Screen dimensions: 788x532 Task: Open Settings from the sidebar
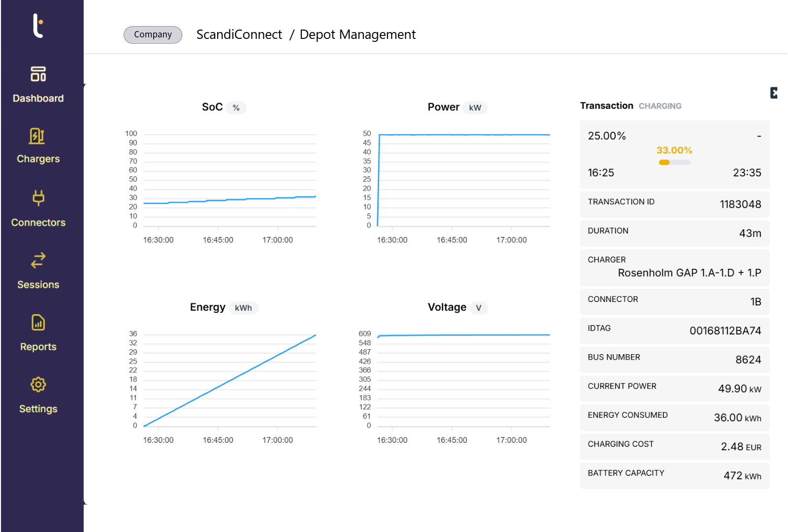(x=38, y=395)
